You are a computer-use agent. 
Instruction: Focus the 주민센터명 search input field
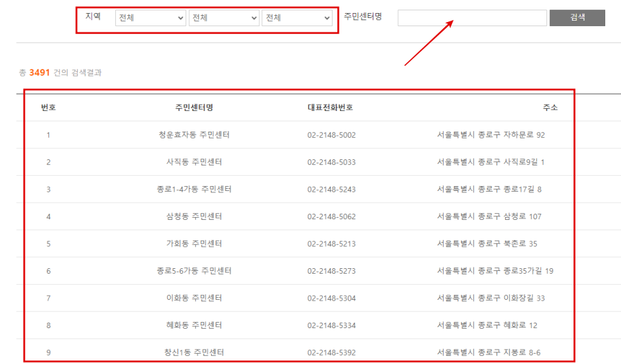point(472,18)
